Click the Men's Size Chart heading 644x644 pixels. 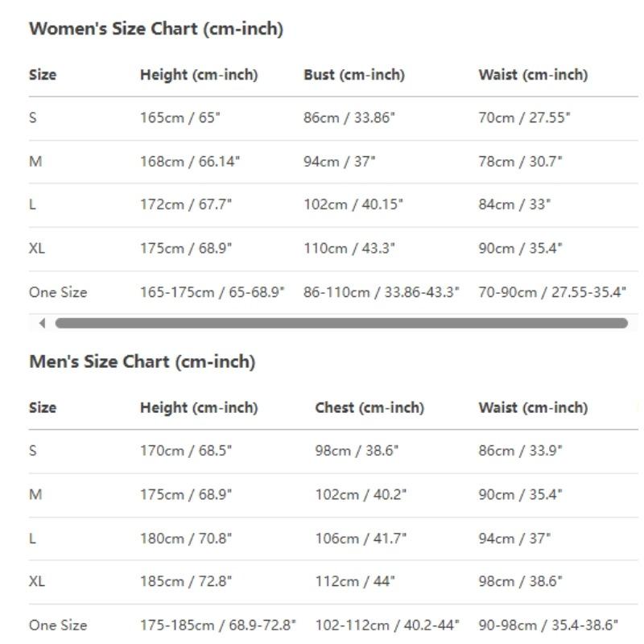click(142, 361)
